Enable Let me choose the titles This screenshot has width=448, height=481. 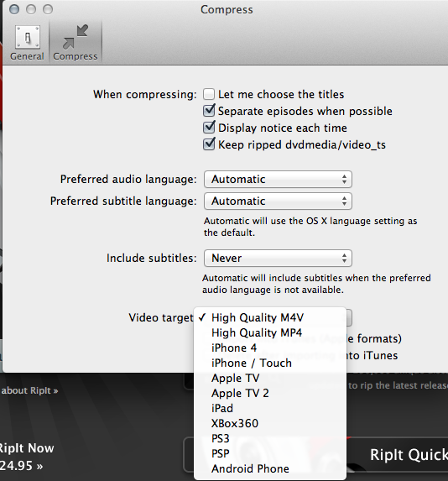coord(209,94)
